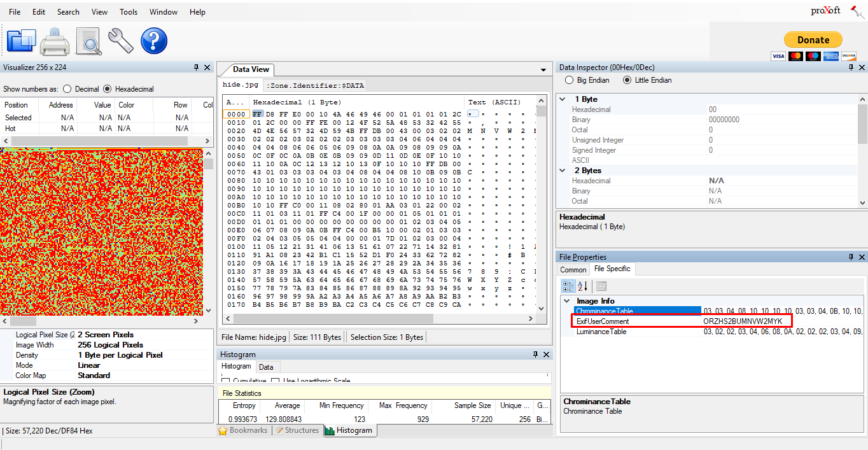Viewport: 868px width, 450px height.
Task: Select the Little Endian radio button
Action: 627,80
